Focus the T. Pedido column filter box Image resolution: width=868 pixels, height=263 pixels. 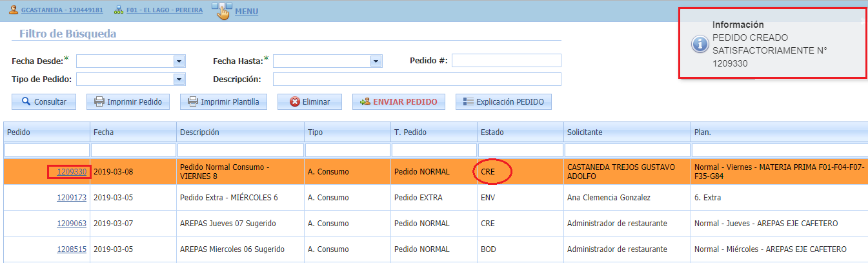pos(434,150)
